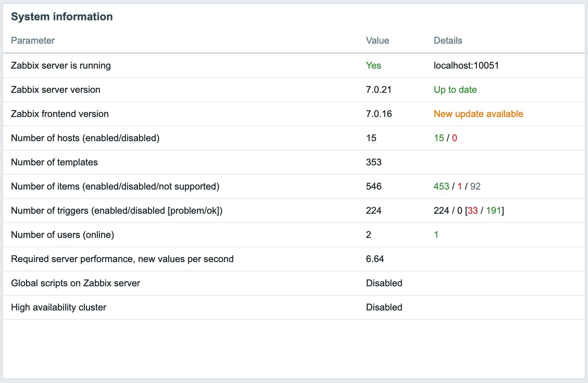Click the green online users count 1
The height and width of the screenshot is (383, 588).
pos(436,235)
